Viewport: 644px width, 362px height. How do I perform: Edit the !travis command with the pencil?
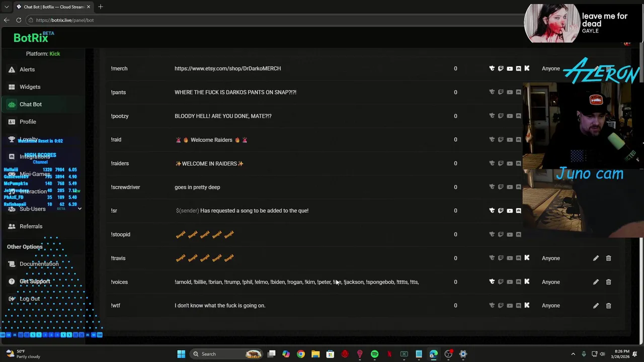pyautogui.click(x=596, y=258)
